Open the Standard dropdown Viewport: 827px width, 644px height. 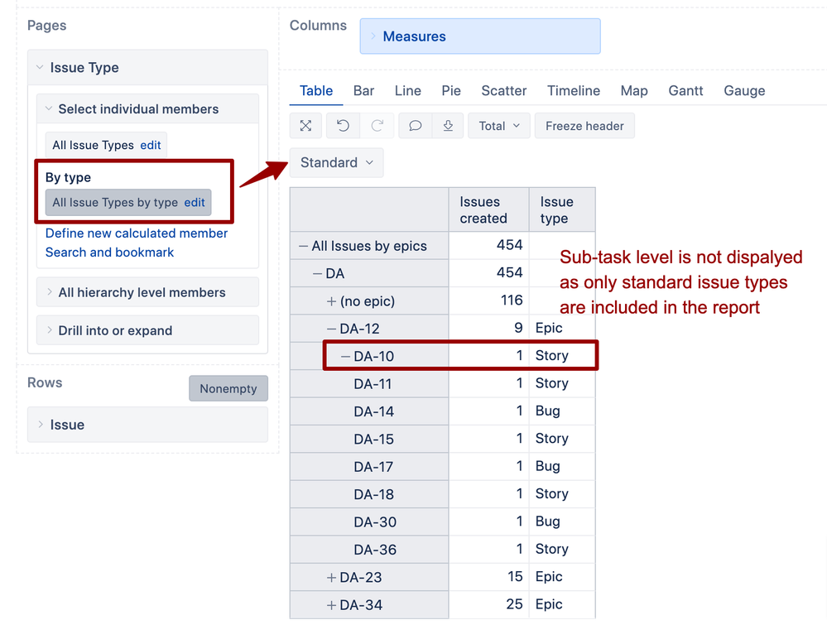[336, 162]
